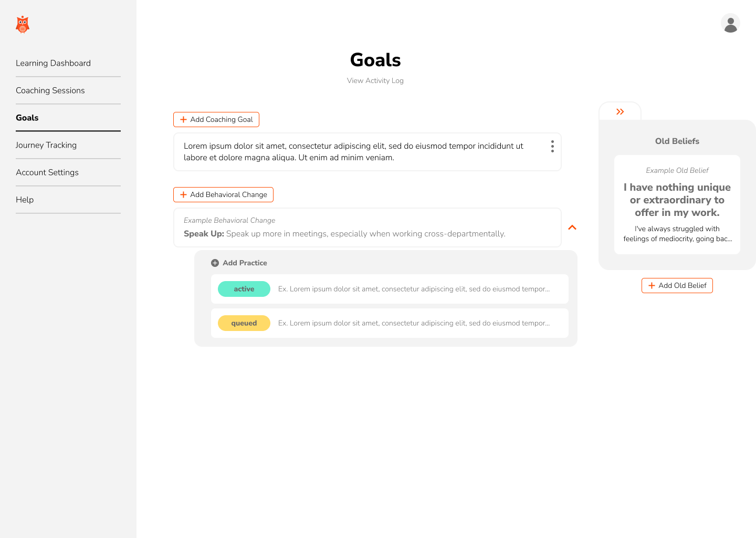Click the View Activity Log link

click(375, 80)
